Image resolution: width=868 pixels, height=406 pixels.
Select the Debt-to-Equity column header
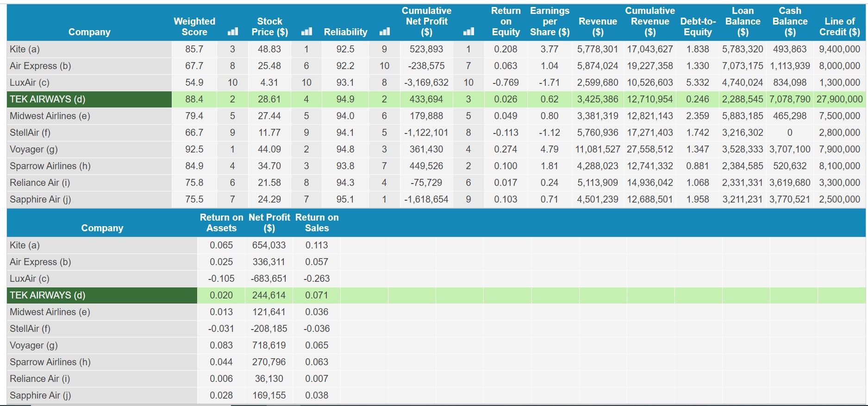point(698,26)
